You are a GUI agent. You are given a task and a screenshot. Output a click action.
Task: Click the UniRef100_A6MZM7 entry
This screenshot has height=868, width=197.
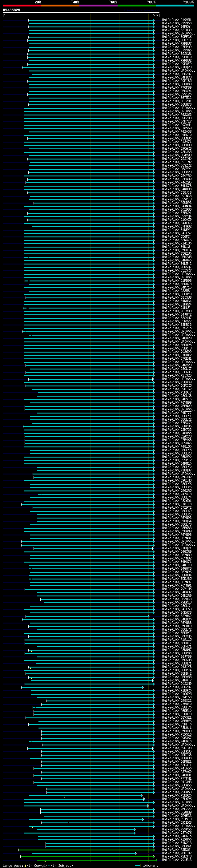176,74
